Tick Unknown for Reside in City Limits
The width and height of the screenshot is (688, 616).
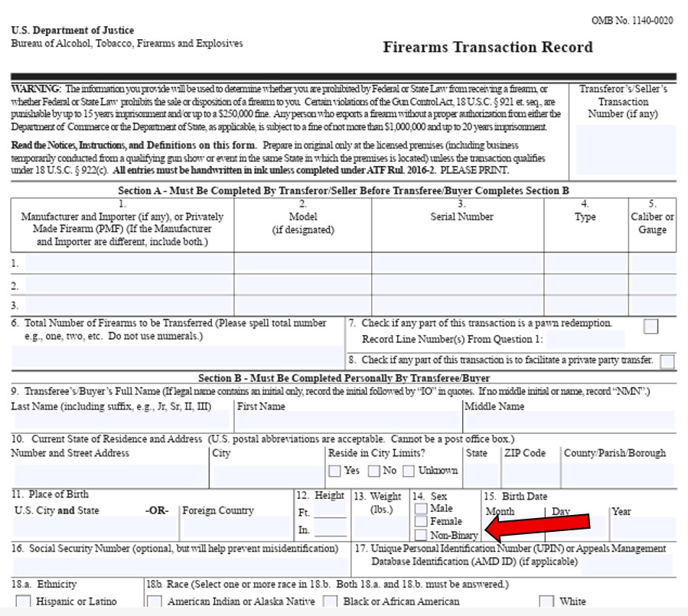coord(409,471)
